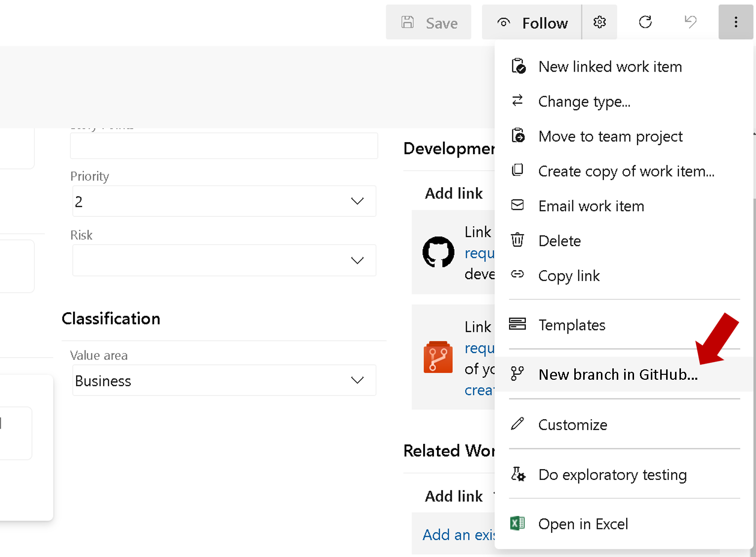Click the orange Azure Repos branch icon

(438, 357)
